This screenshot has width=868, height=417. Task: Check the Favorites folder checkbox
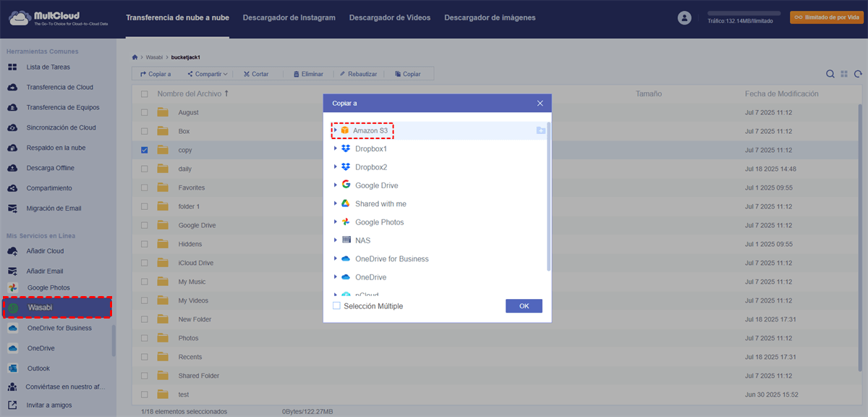click(145, 188)
